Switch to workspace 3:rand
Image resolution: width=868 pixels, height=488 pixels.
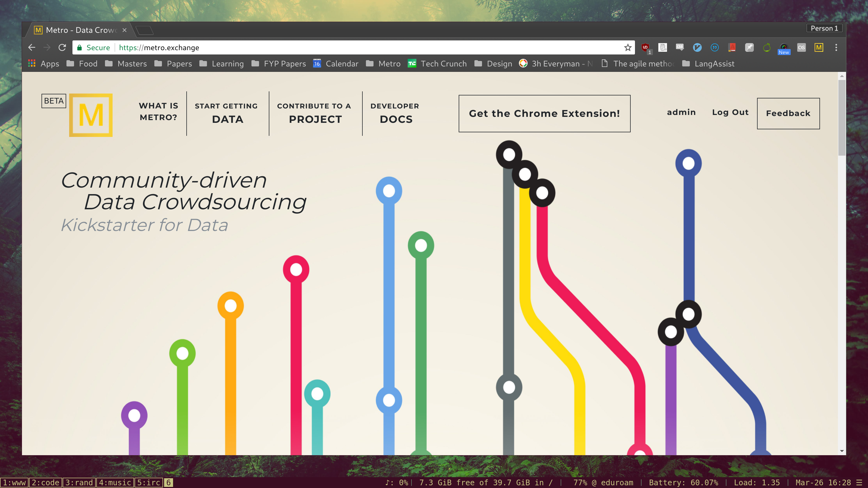79,483
